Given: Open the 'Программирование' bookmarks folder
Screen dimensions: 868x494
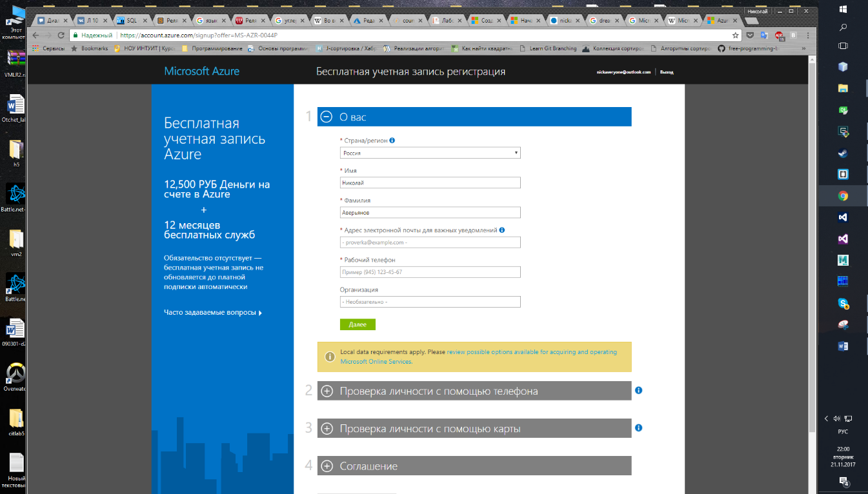Looking at the screenshot, I should (212, 48).
